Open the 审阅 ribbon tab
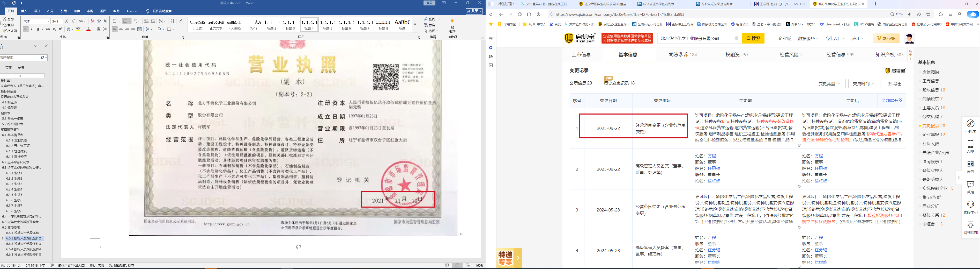The image size is (980, 269). pos(90,11)
